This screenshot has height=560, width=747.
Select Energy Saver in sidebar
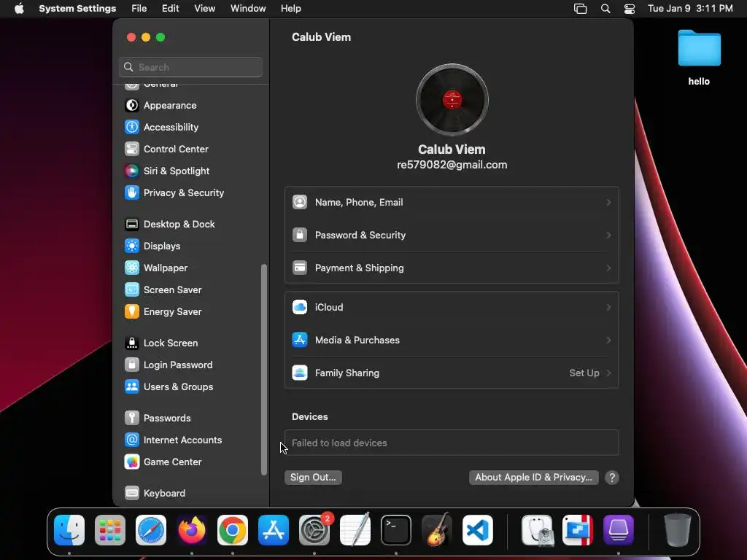[x=190, y=312]
